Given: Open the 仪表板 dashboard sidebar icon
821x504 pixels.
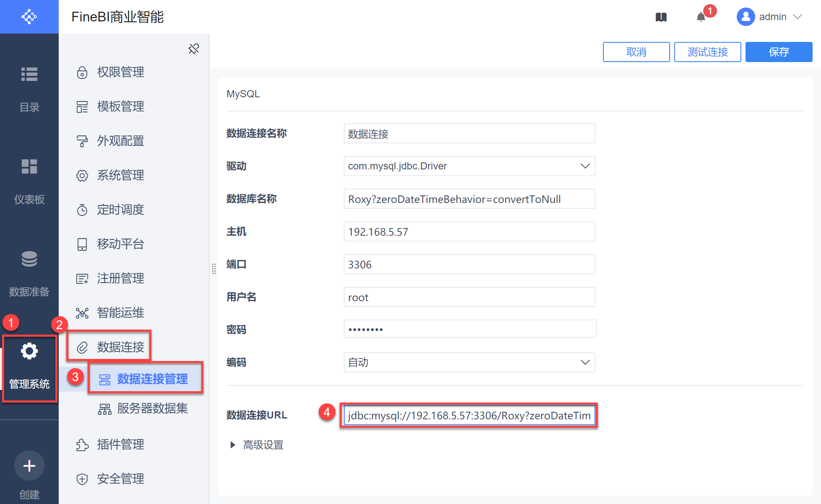Looking at the screenshot, I should tap(29, 167).
